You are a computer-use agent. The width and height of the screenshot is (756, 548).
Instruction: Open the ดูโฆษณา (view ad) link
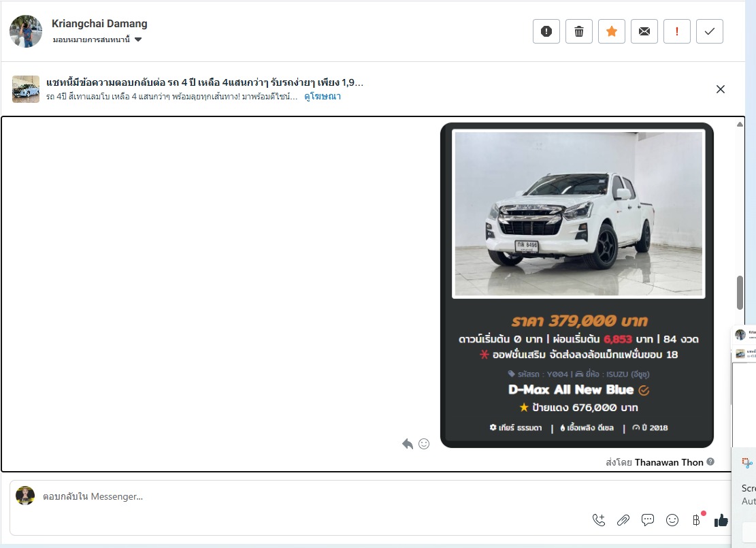pos(323,97)
